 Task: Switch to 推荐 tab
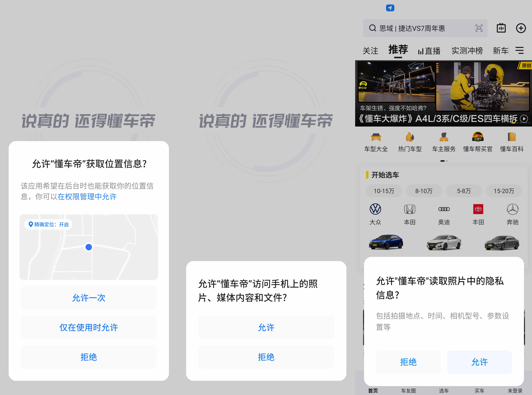(398, 50)
